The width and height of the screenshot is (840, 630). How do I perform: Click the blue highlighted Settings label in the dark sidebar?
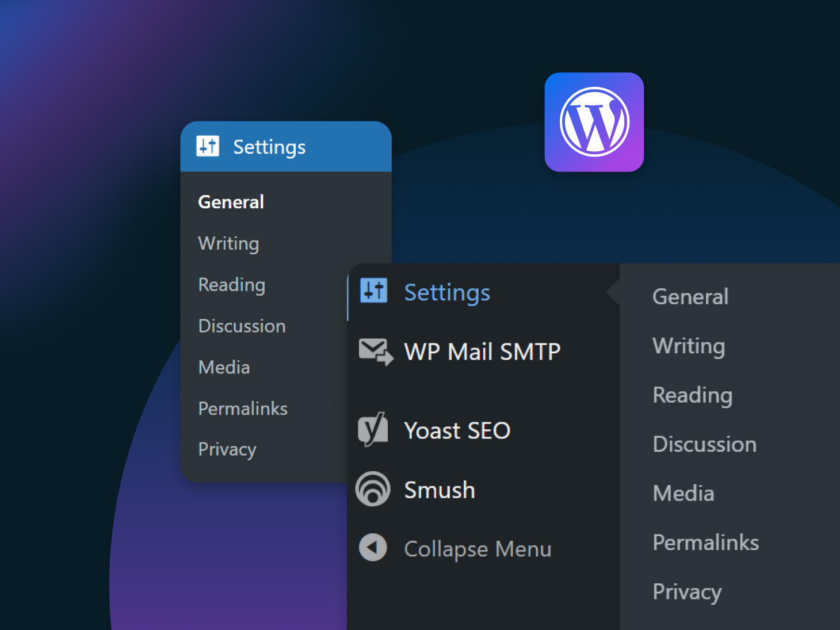tap(447, 293)
